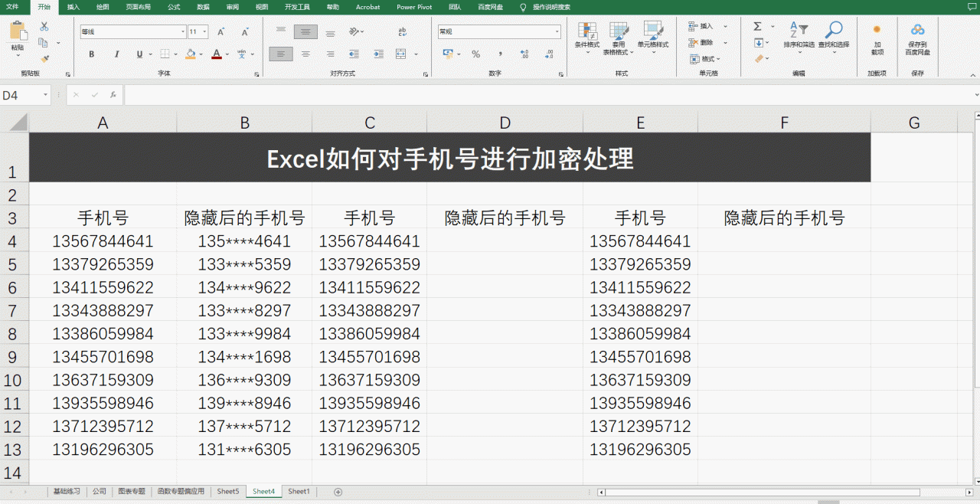
Task: Open Format as Table (套用表格格式)
Action: (619, 38)
